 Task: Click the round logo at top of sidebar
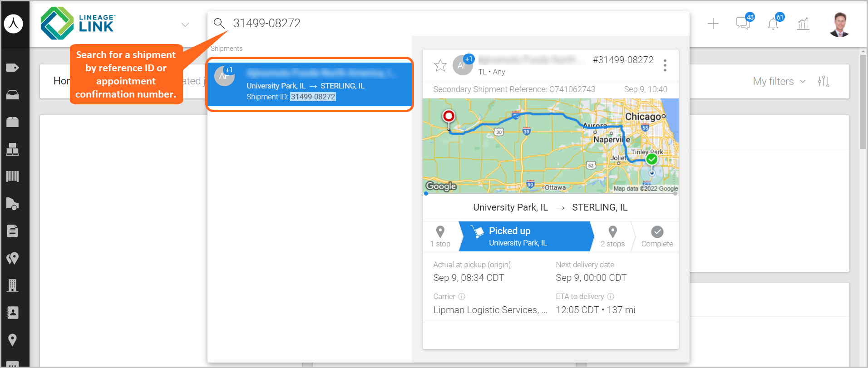click(x=14, y=24)
